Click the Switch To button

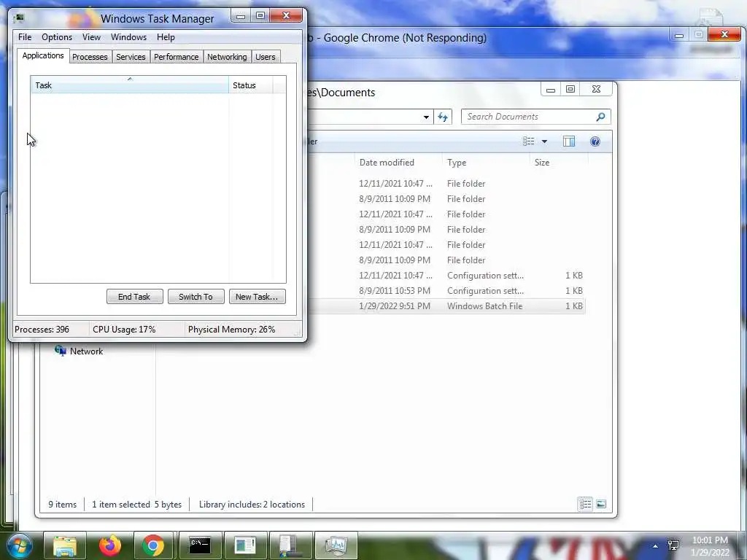(196, 297)
